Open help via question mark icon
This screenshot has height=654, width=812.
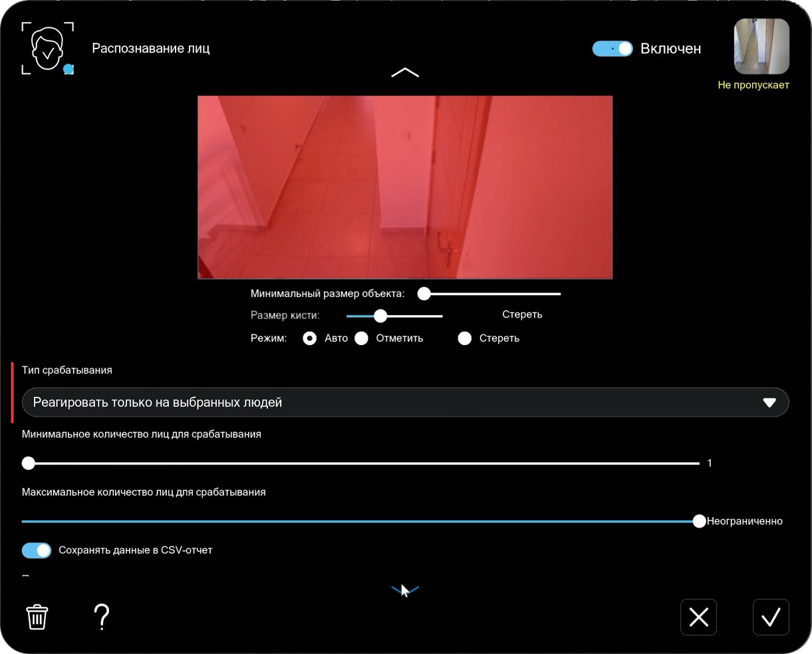[x=102, y=617]
